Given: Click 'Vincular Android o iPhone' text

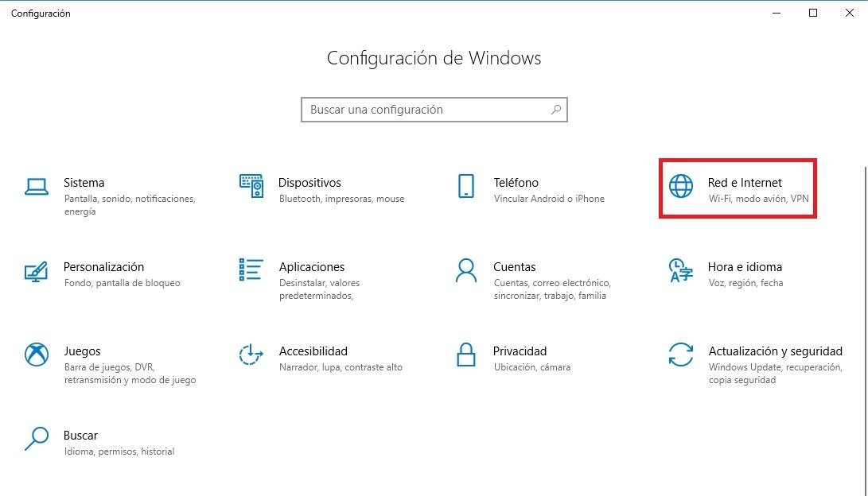Looking at the screenshot, I should (x=549, y=199).
